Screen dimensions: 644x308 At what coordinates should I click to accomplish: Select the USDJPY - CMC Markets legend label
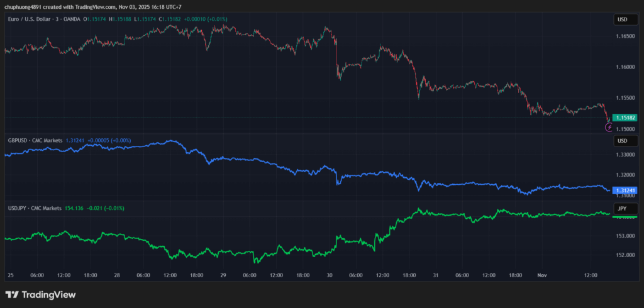pos(34,208)
